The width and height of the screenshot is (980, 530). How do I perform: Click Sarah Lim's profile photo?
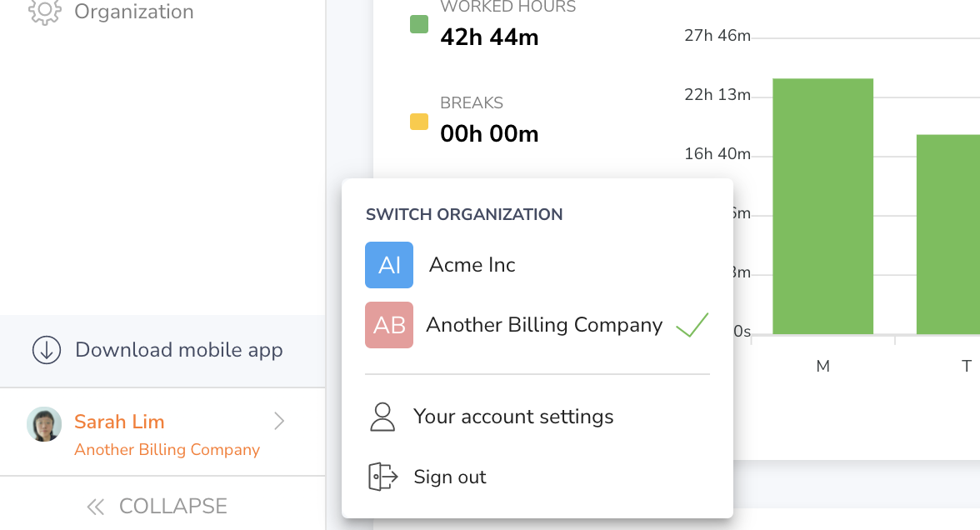(43, 424)
